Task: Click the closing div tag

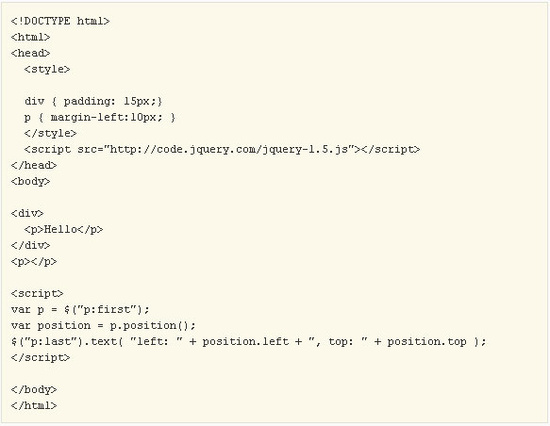Action: point(31,245)
